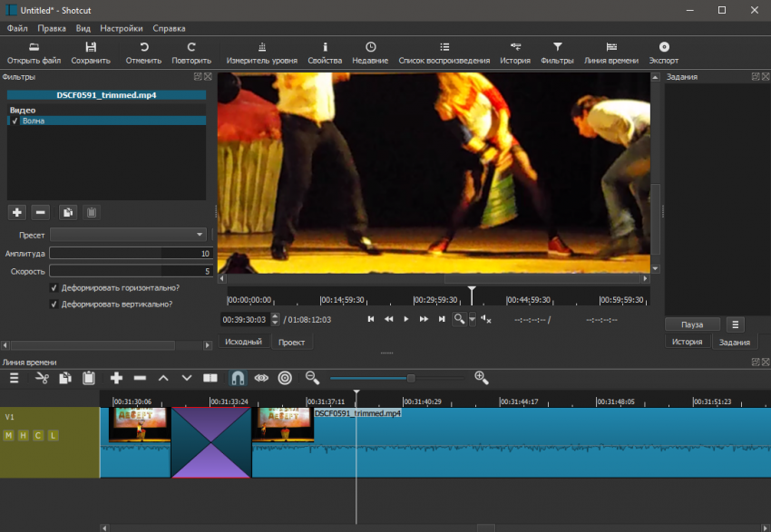Overwrite clip with down arrow icon
771x532 pixels.
(x=187, y=378)
